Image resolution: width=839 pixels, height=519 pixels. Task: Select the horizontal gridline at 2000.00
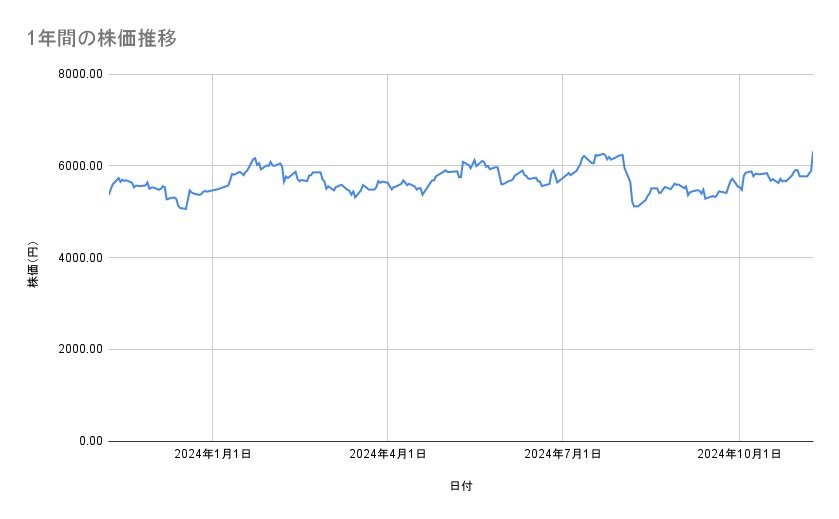300,349
